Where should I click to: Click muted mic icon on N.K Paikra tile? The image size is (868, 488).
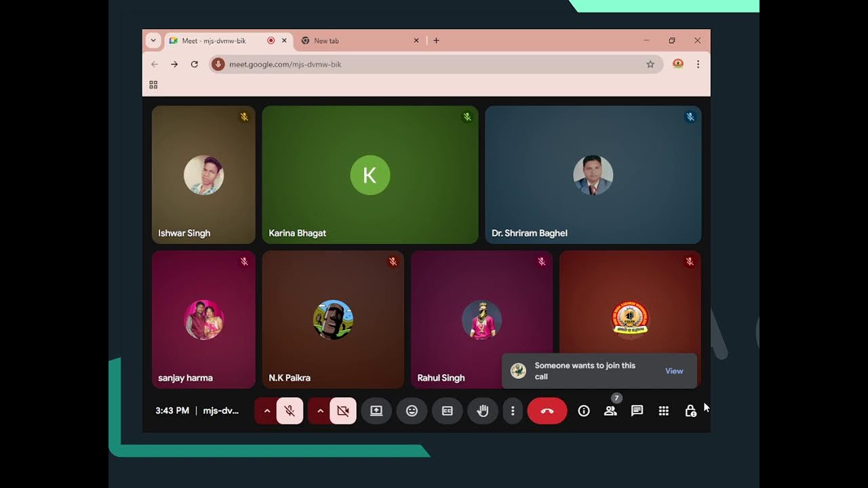[393, 262]
